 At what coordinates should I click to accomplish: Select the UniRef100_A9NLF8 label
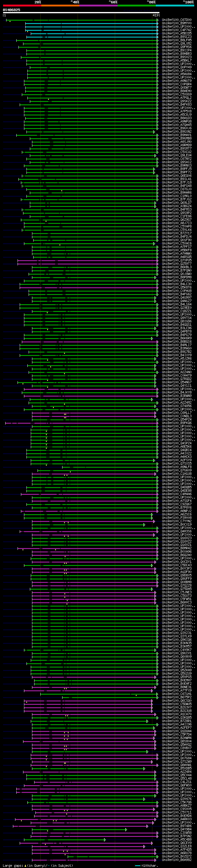pyautogui.click(x=176, y=467)
